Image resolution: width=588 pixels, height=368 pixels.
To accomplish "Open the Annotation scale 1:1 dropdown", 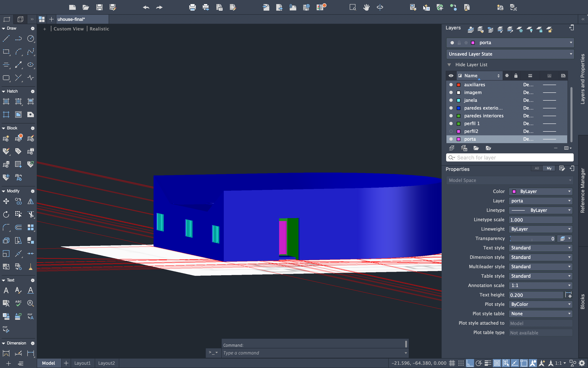I will (x=541, y=285).
